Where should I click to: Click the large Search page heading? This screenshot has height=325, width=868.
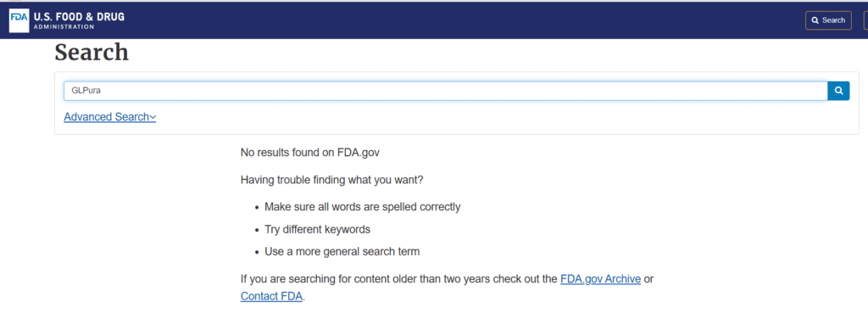point(92,53)
